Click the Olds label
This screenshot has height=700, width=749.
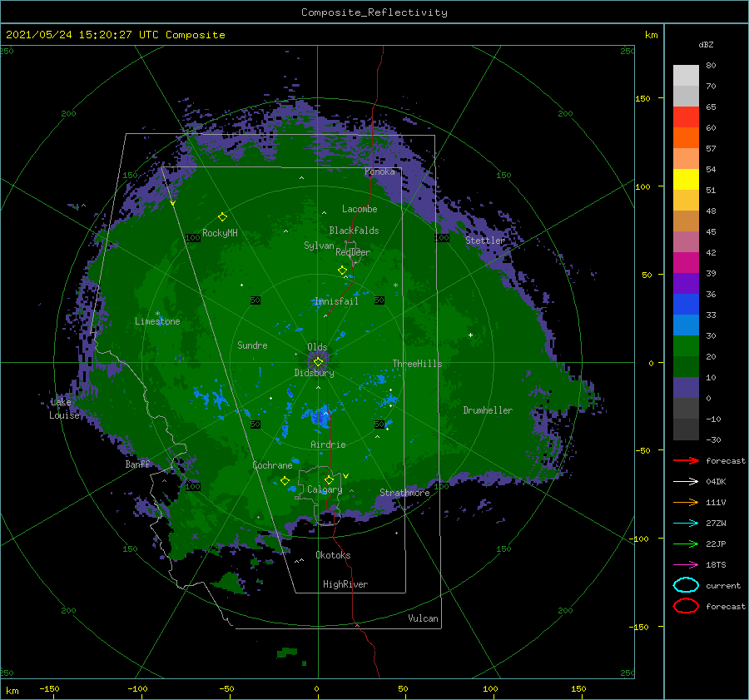[317, 347]
